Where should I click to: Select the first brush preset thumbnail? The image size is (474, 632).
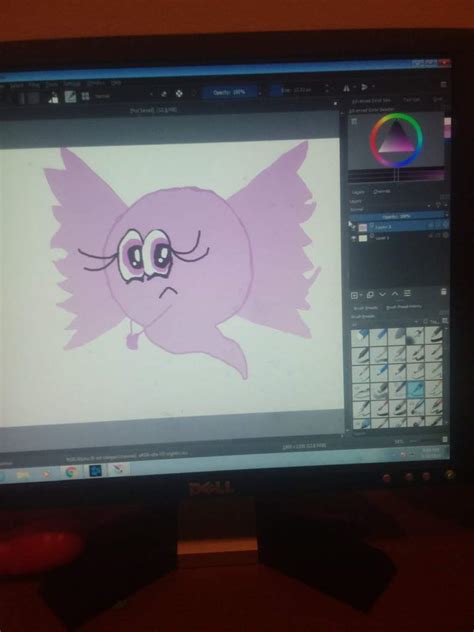[360, 337]
